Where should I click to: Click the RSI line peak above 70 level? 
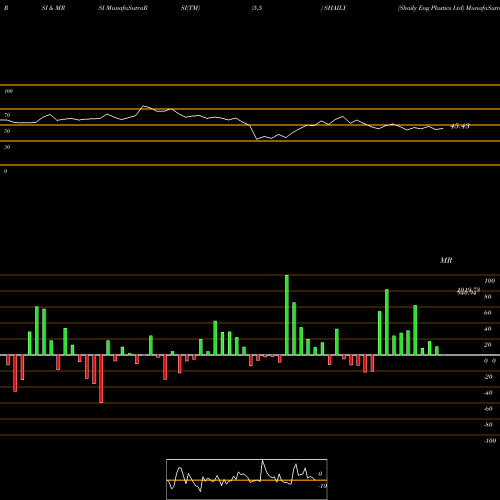tap(144, 106)
